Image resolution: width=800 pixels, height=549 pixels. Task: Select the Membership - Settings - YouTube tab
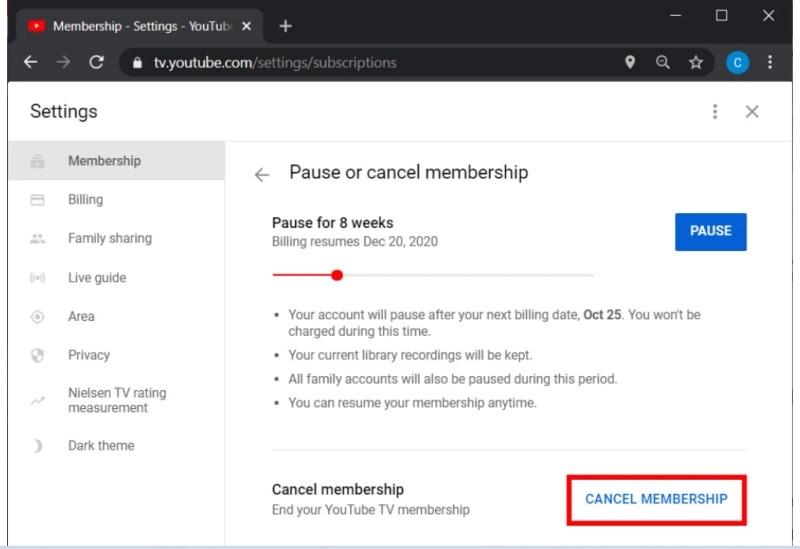click(x=140, y=26)
